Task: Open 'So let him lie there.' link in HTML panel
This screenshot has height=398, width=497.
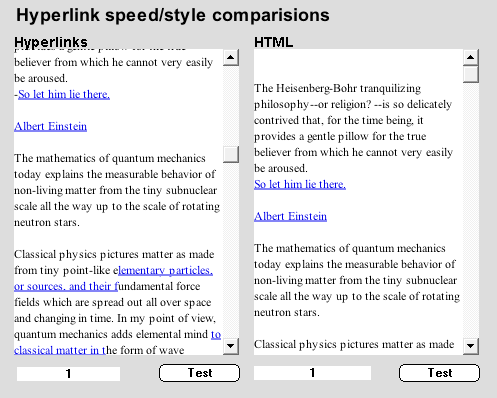Action: [x=300, y=184]
